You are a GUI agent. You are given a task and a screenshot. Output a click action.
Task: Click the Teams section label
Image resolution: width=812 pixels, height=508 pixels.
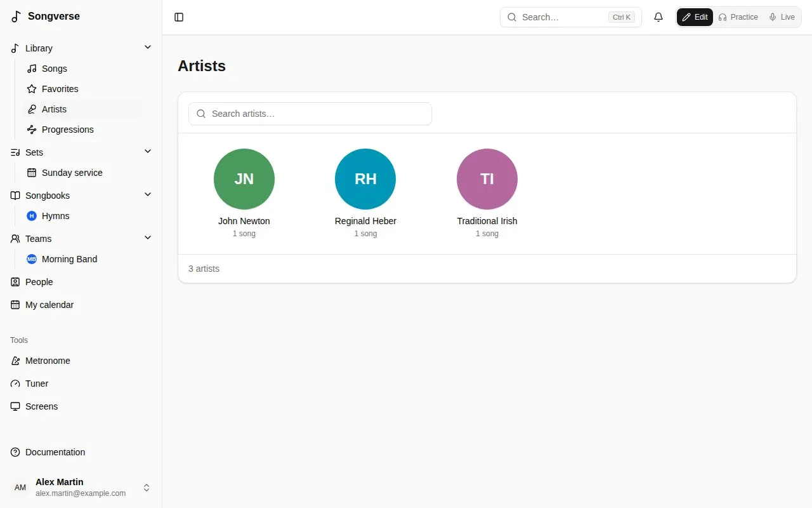coord(38,239)
